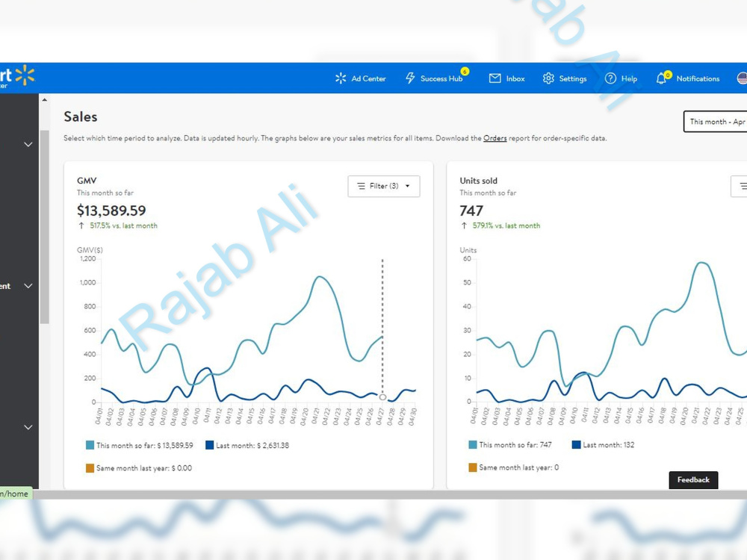Open the Inbox envelope icon
The height and width of the screenshot is (560, 747).
495,78
